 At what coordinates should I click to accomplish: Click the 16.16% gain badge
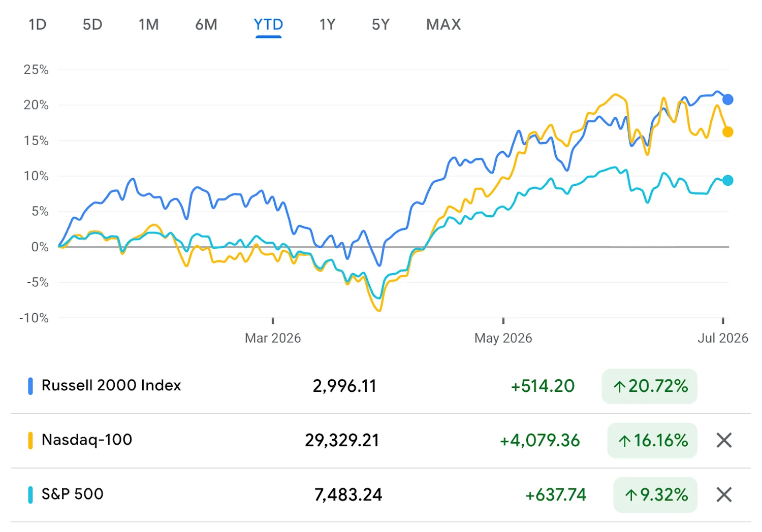pos(652,440)
